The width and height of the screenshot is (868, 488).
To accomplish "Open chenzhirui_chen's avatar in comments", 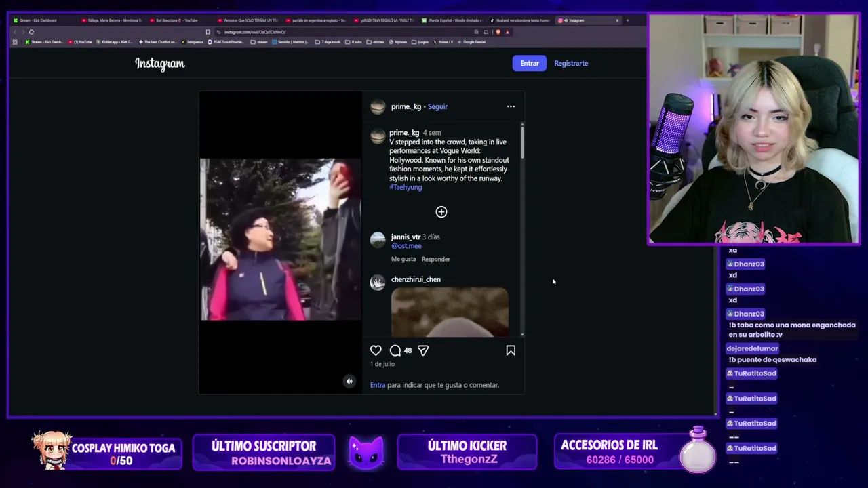I will pyautogui.click(x=378, y=283).
